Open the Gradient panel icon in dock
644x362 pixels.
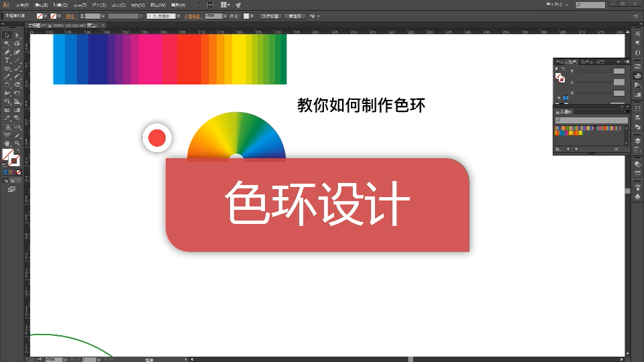coord(637,95)
